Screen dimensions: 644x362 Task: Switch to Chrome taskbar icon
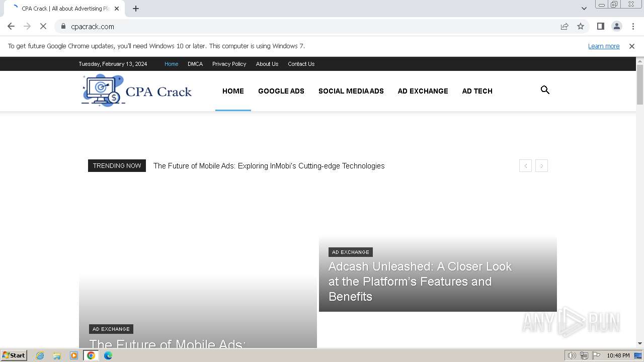pos(91,355)
